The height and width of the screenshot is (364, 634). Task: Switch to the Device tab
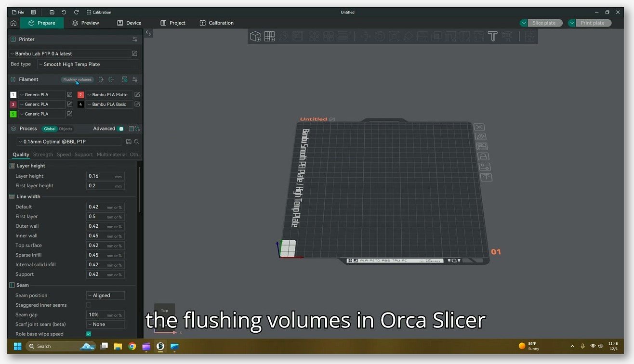point(129,23)
